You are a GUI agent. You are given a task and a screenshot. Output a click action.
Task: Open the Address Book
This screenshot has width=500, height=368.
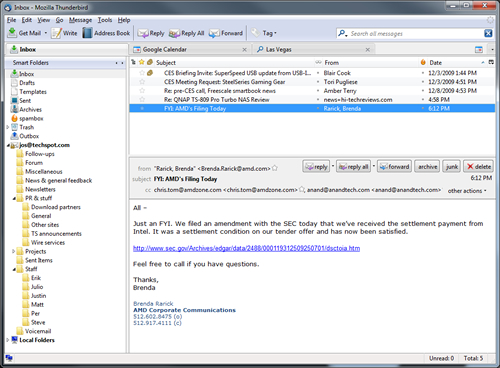106,33
